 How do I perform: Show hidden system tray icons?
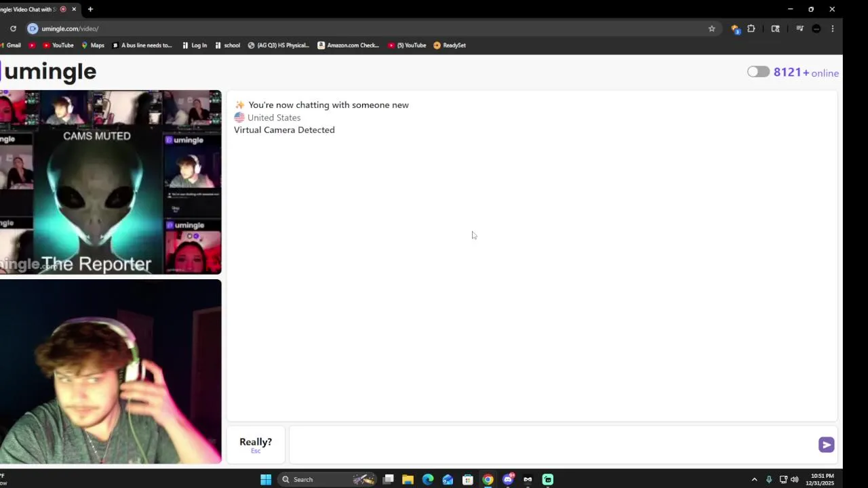tap(754, 479)
